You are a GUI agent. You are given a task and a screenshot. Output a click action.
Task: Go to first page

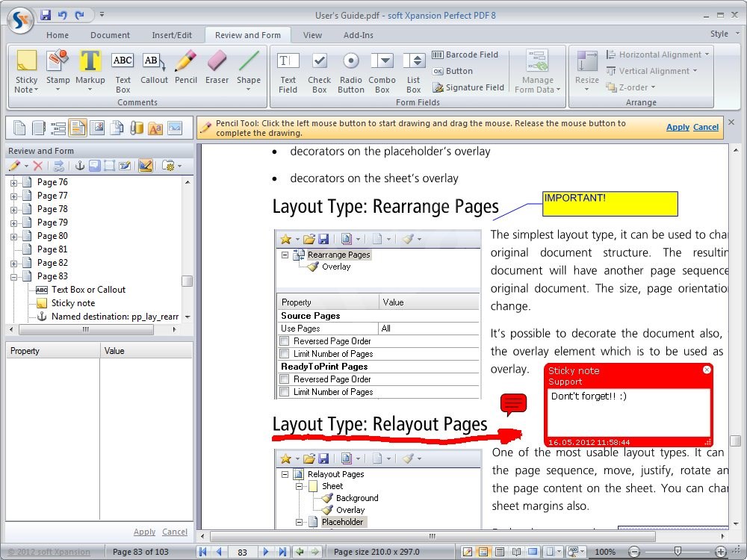click(x=203, y=552)
